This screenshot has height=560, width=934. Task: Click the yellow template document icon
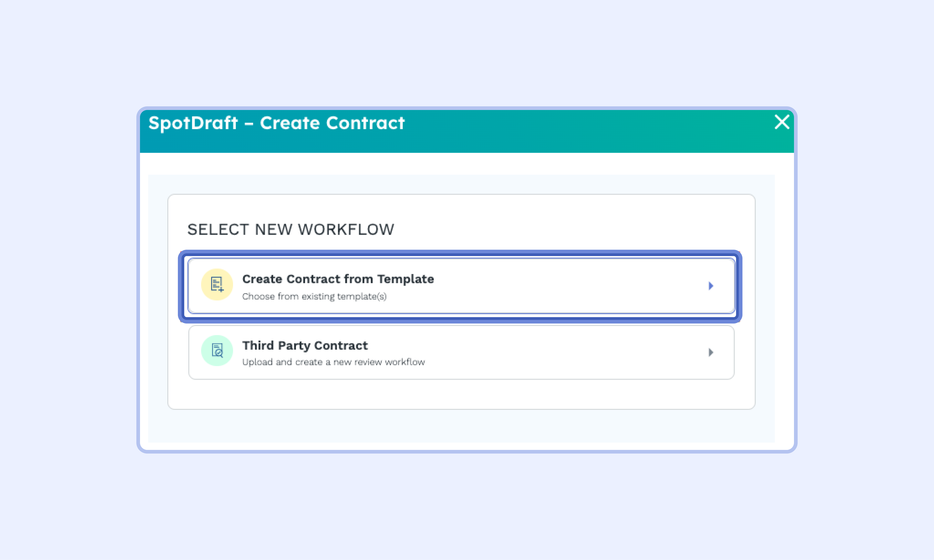point(217,285)
